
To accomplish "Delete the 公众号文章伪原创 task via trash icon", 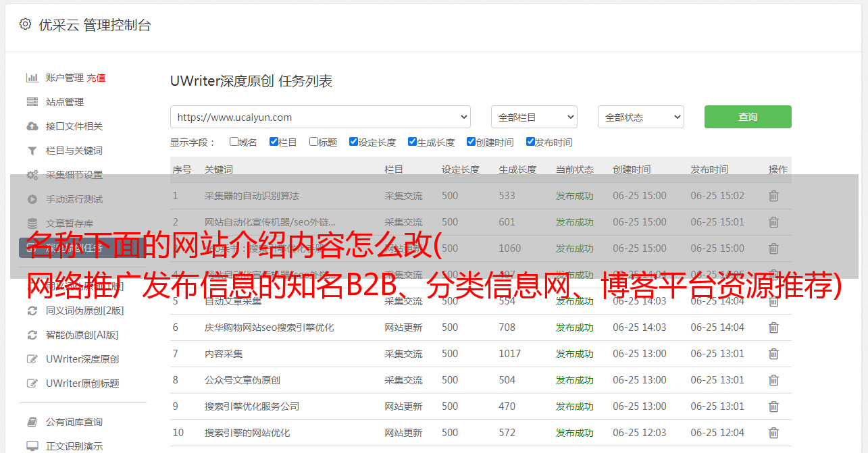I will pyautogui.click(x=773, y=380).
